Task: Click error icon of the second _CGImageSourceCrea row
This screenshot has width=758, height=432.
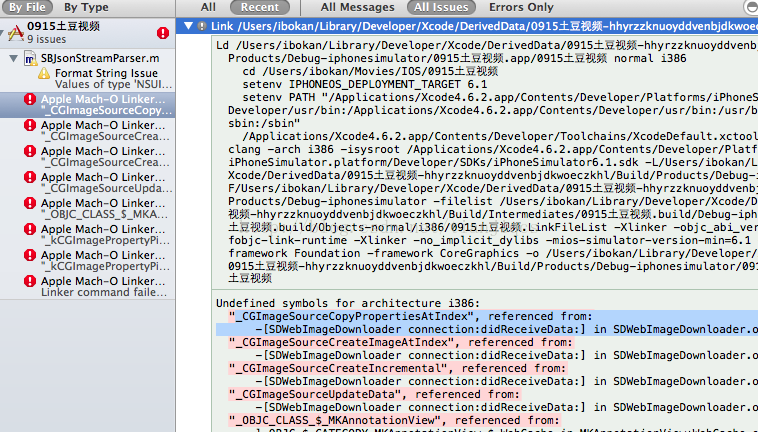Action: click(30, 152)
